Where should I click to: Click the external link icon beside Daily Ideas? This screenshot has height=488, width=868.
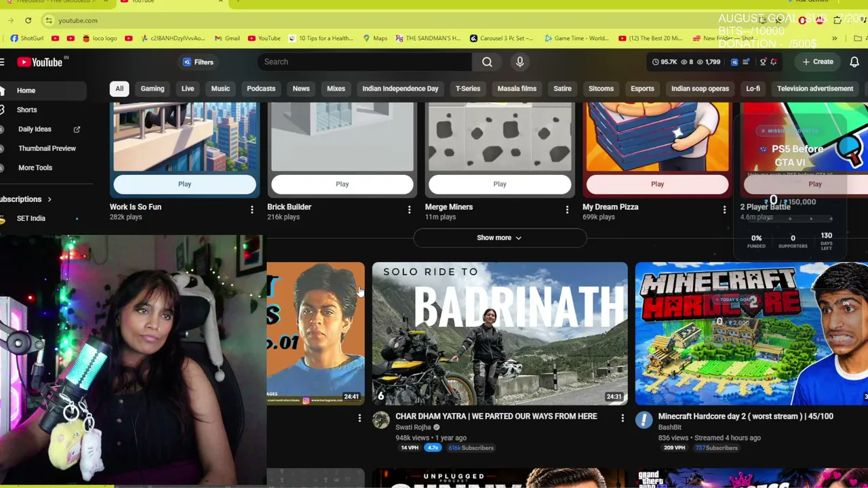77,129
